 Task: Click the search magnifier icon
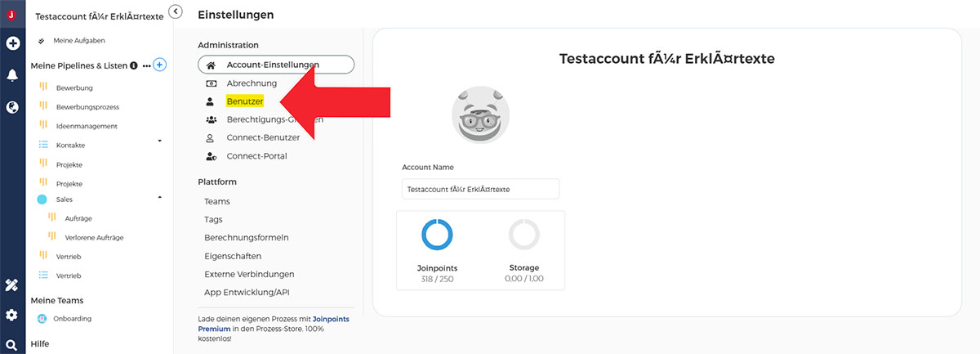coord(11,345)
